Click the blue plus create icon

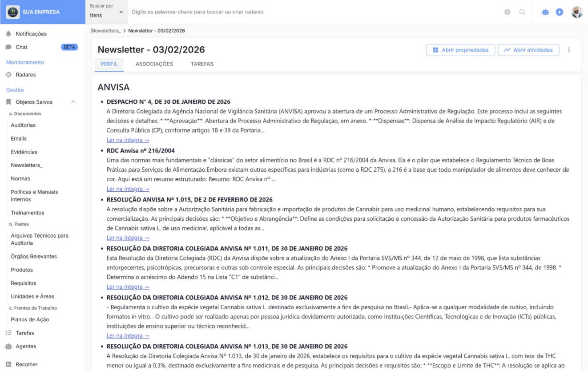[x=560, y=12]
